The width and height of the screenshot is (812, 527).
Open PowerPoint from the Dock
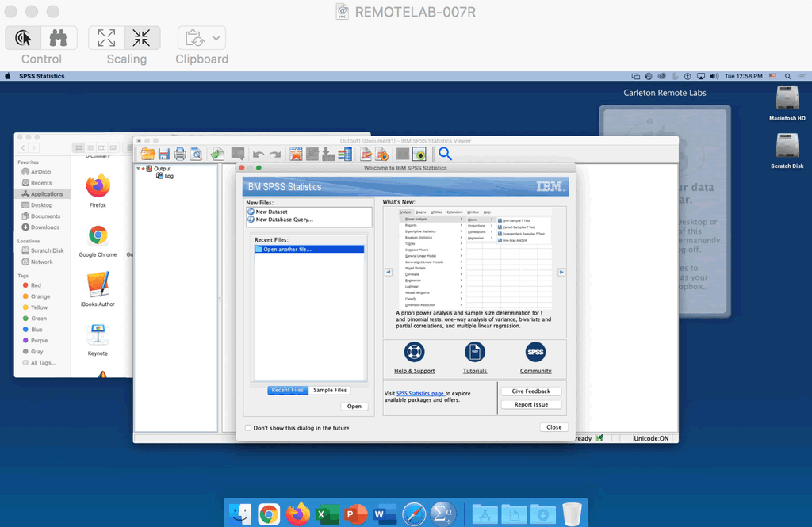pyautogui.click(x=356, y=514)
